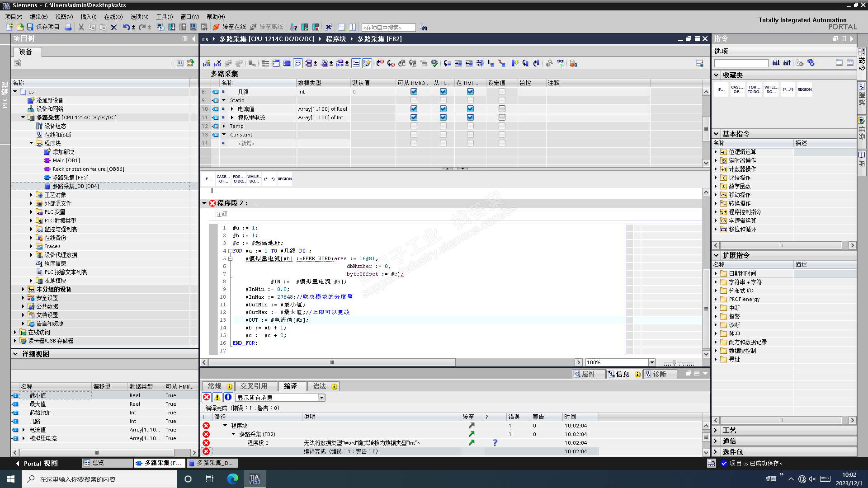
Task: Click the editor zoom slider
Action: pyautogui.click(x=675, y=363)
